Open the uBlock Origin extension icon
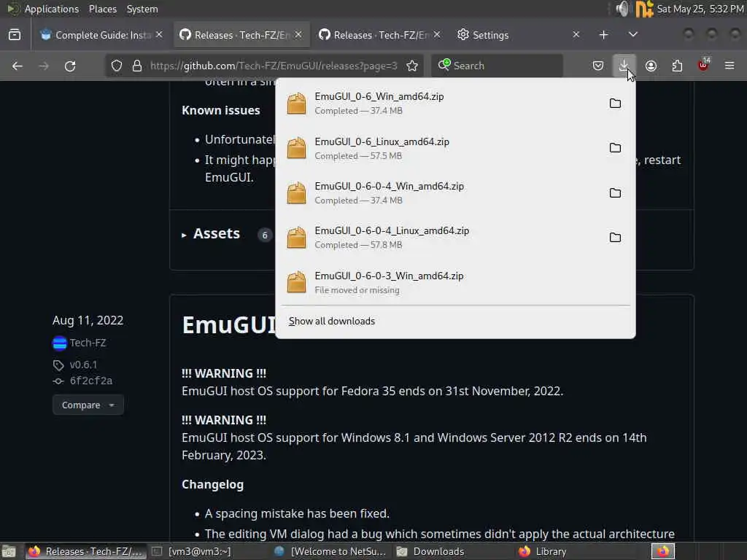This screenshot has height=560, width=747. [703, 66]
